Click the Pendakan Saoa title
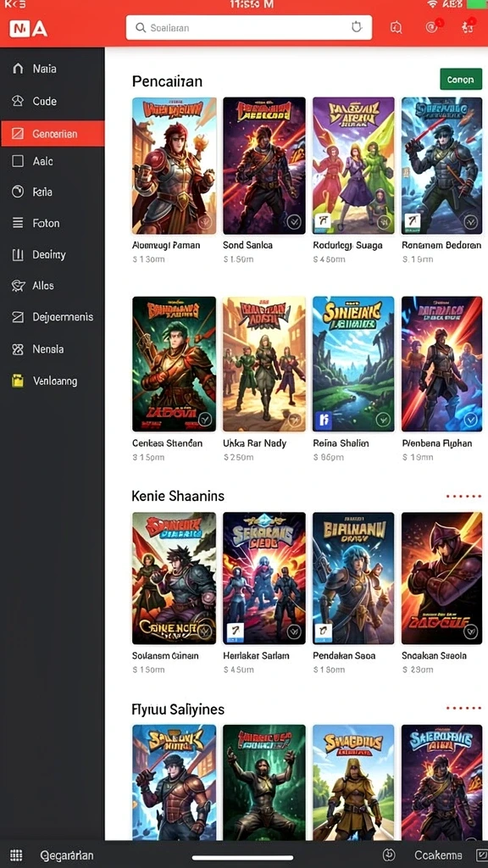Image resolution: width=488 pixels, height=868 pixels. (344, 655)
